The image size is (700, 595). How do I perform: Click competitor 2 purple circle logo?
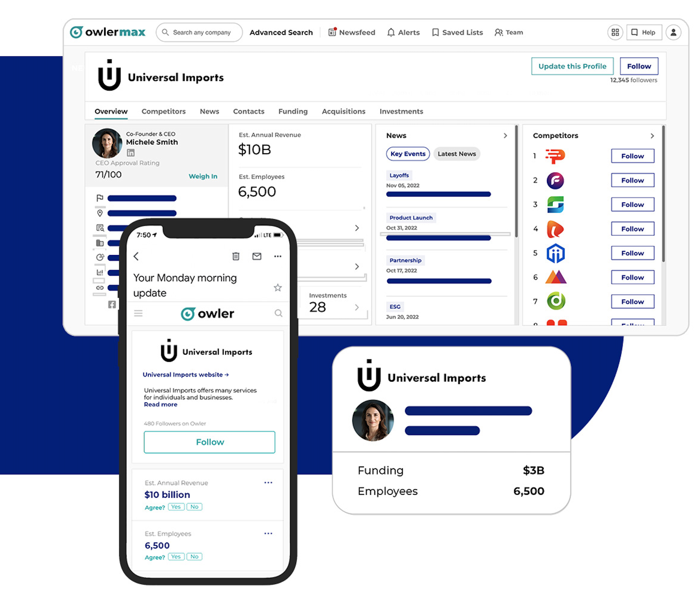tap(555, 180)
